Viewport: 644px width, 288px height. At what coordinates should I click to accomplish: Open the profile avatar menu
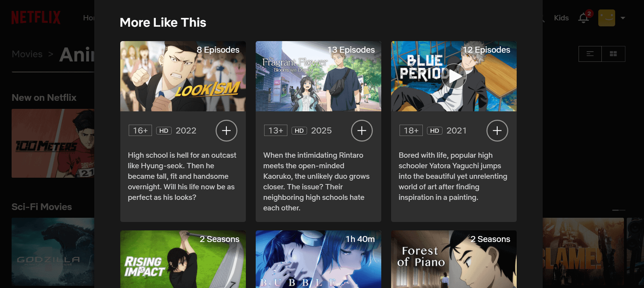(x=606, y=18)
